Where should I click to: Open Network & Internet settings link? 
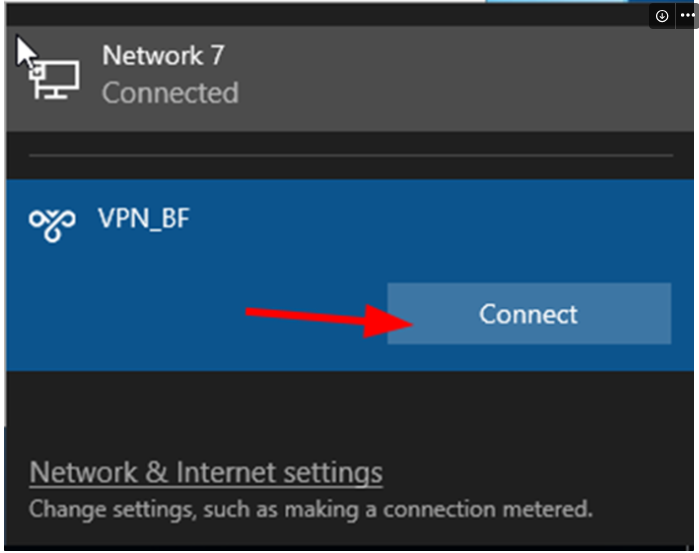coord(206,472)
